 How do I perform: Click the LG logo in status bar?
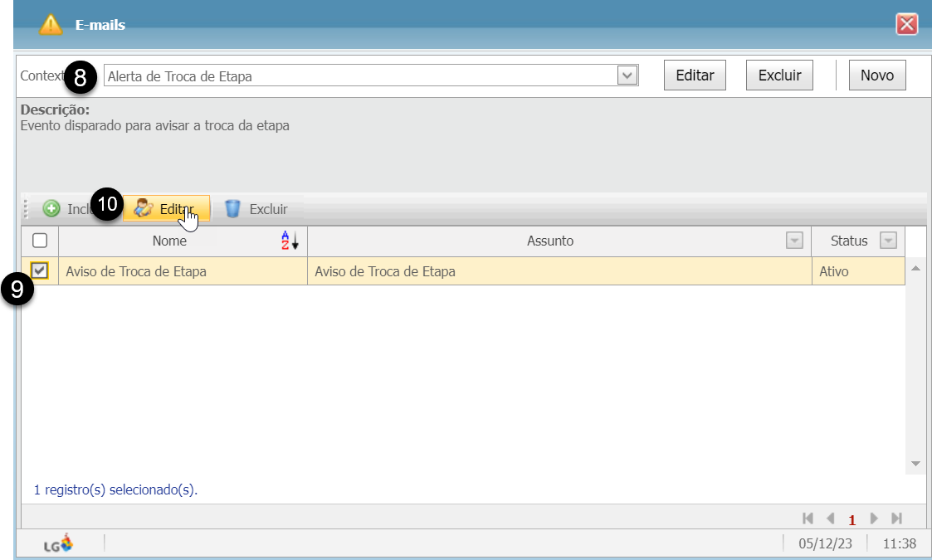pyautogui.click(x=58, y=543)
